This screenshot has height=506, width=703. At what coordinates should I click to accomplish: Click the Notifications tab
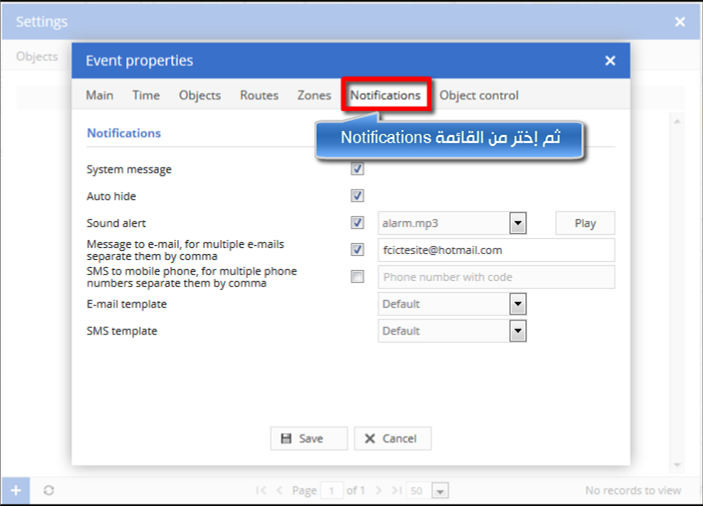tap(385, 95)
